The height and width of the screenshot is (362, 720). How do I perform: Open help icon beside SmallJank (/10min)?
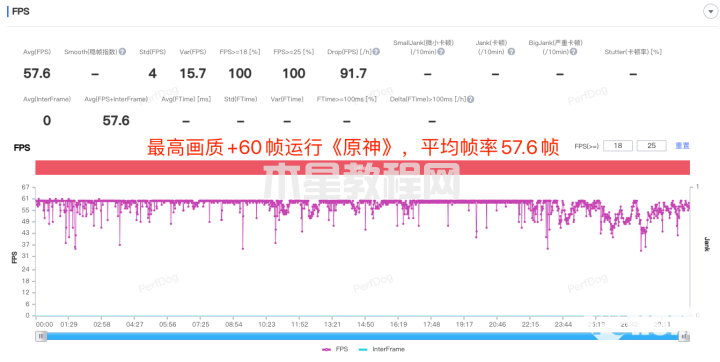(441, 52)
